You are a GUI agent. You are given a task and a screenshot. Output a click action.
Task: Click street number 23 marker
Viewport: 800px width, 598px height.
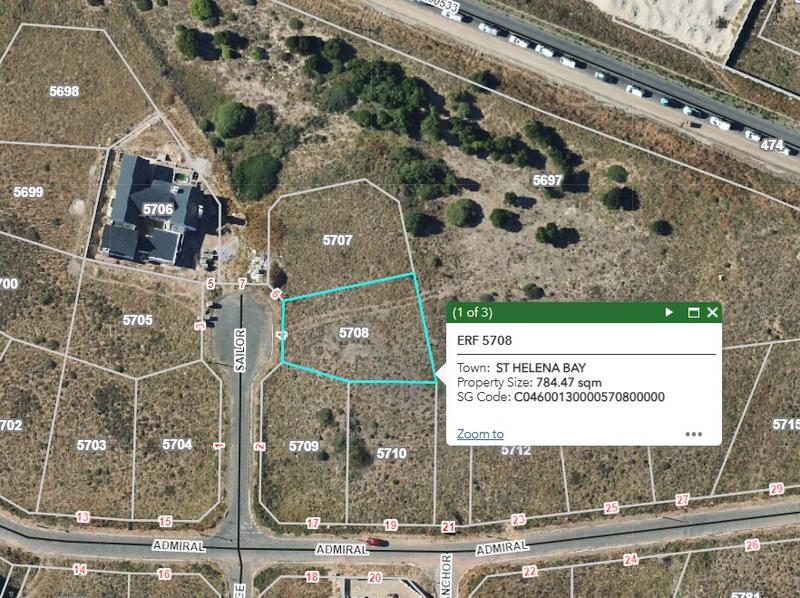click(x=518, y=520)
